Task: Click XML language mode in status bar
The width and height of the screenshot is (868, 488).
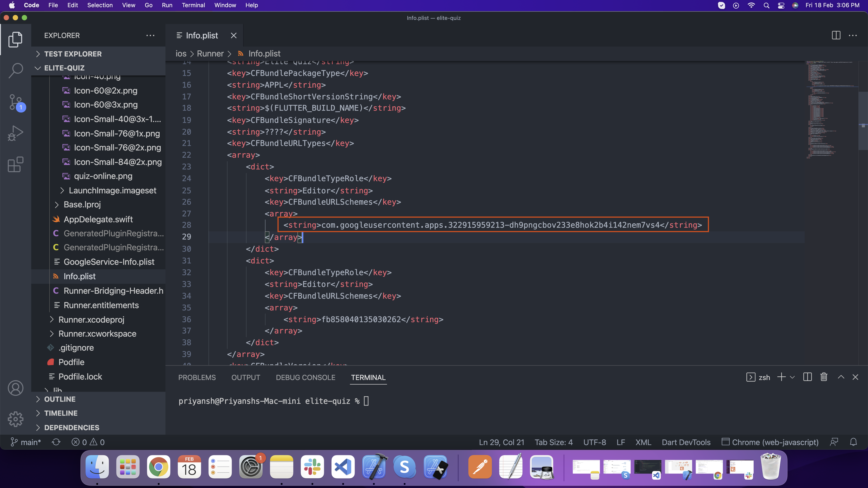Action: [x=643, y=442]
